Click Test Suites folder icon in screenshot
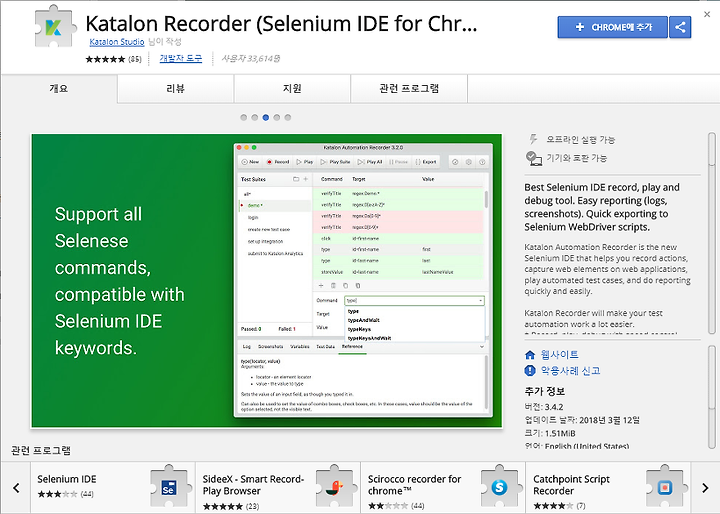This screenshot has width=720, height=514. pos(296,179)
